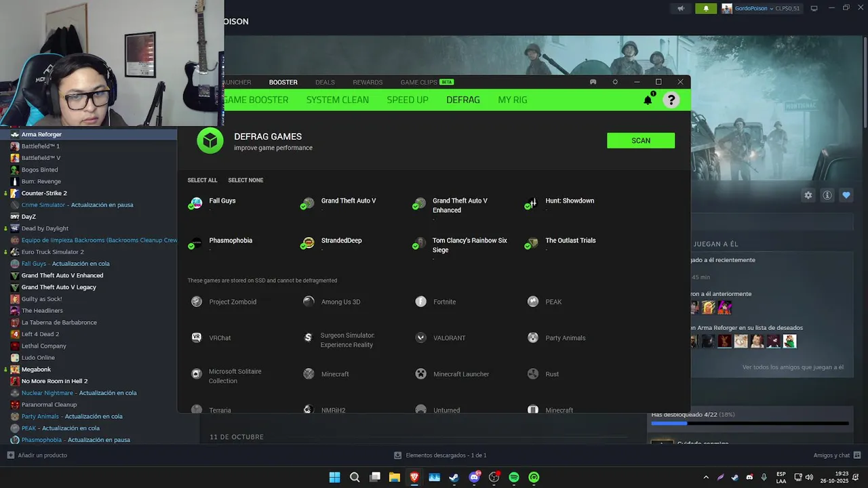Switch to Razer Cortex taskbar icon
Screen dimensions: 868x488
click(x=534, y=477)
